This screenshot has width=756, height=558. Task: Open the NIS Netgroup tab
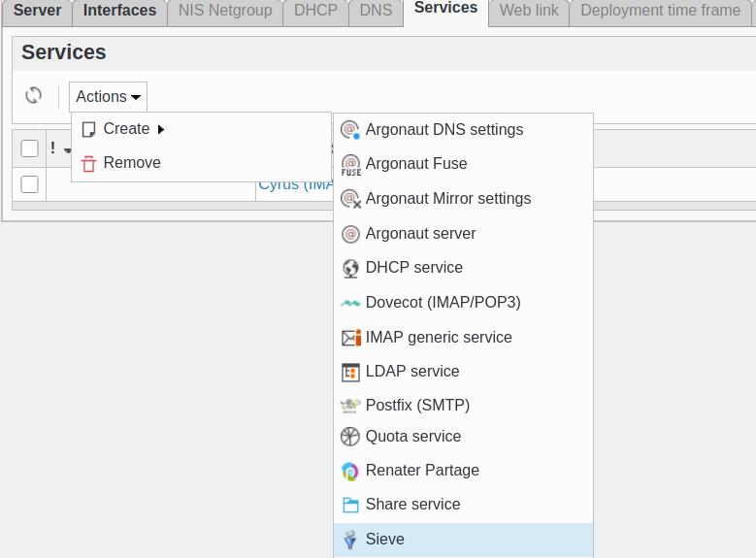(225, 12)
